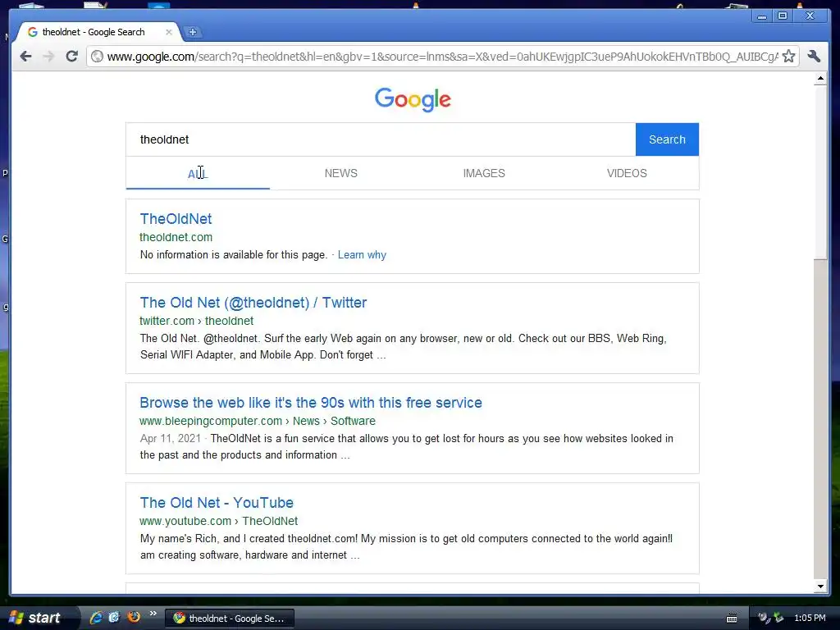The height and width of the screenshot is (630, 840).
Task: Click the green theoldnet.com URL
Action: click(x=176, y=237)
